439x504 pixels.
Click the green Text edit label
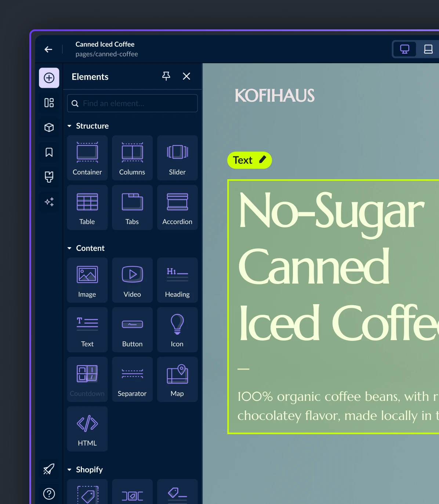pyautogui.click(x=250, y=160)
